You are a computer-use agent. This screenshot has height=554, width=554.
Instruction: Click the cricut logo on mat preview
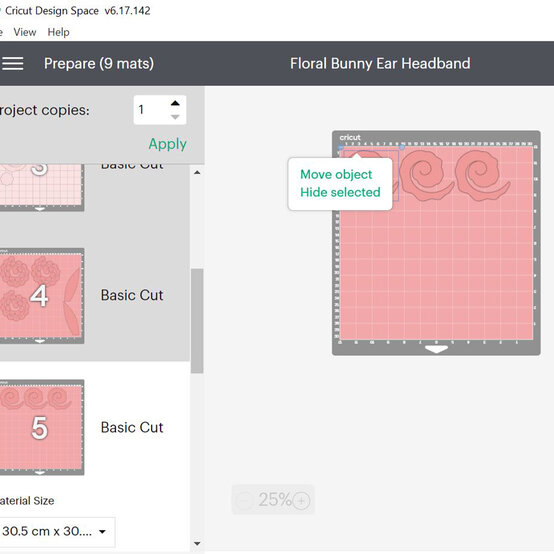click(x=350, y=137)
